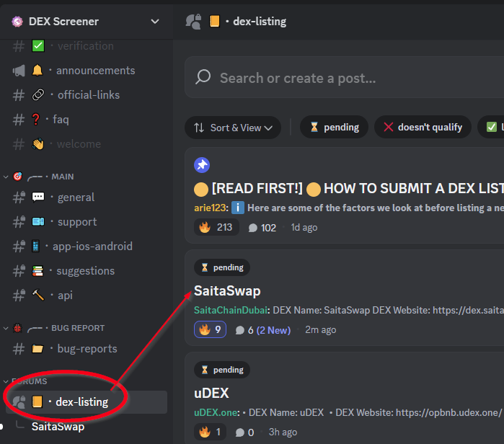Click the orange book icon in header

pos(214,21)
